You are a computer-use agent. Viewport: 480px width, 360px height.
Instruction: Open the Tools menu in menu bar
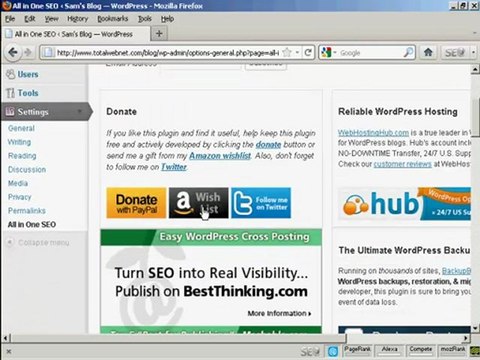point(145,19)
